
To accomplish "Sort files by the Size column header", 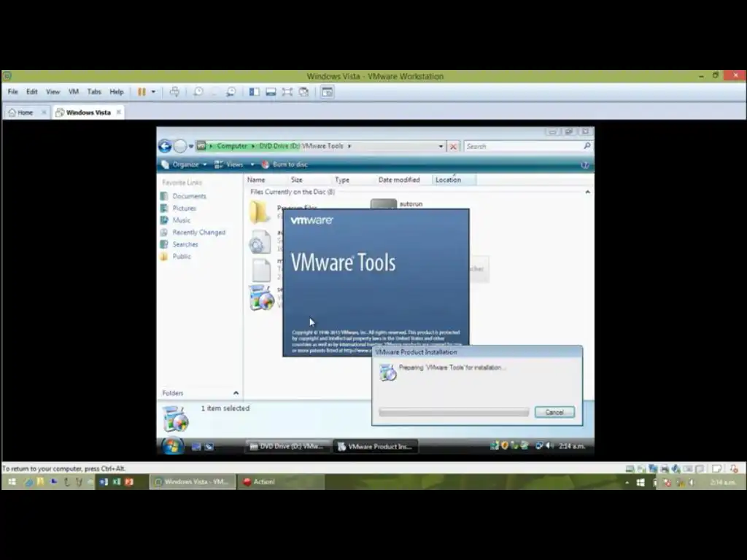I will click(297, 179).
